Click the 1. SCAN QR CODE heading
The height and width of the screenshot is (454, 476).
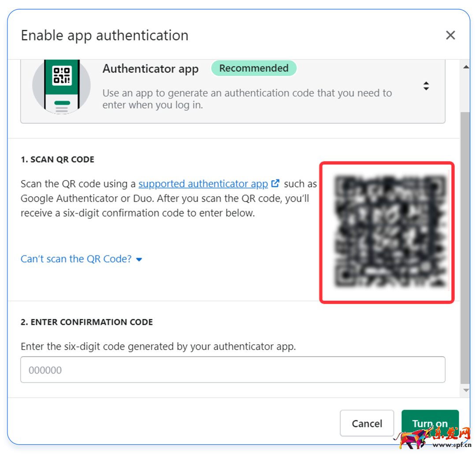click(57, 159)
